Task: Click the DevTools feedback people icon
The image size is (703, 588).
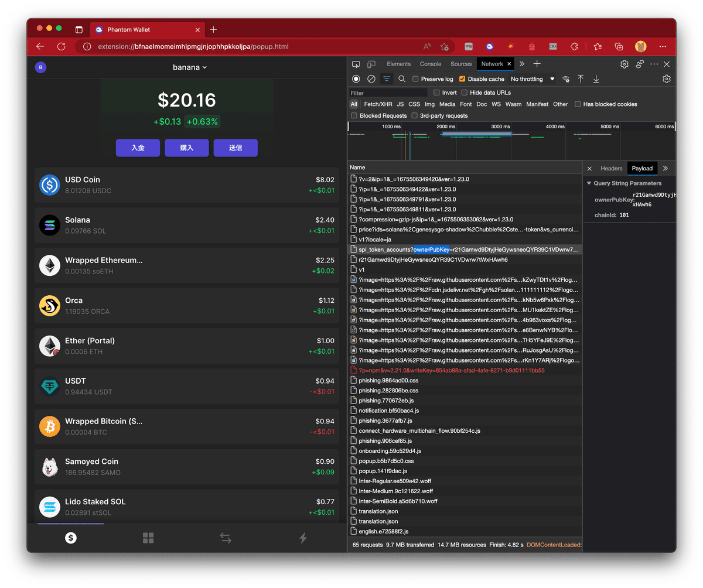Action: pos(640,64)
